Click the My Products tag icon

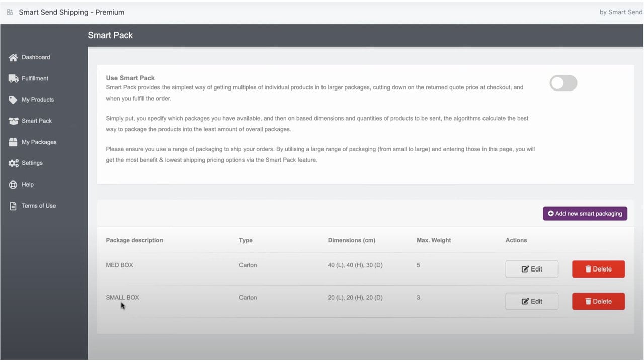tap(13, 100)
